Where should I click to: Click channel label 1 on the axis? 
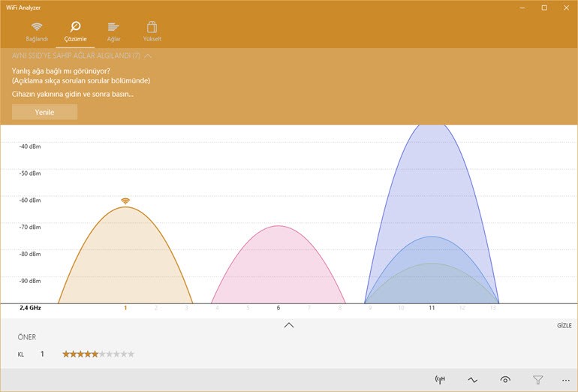(x=125, y=308)
